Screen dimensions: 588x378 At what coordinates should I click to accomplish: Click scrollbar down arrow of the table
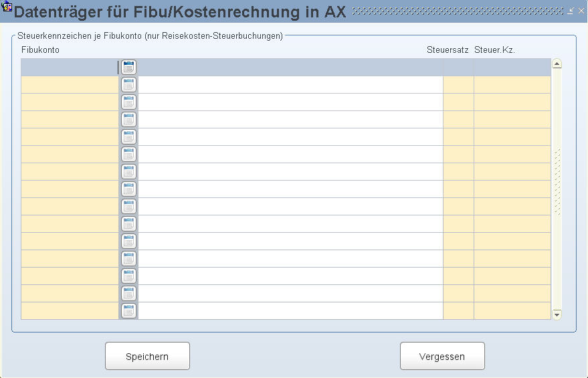(557, 314)
